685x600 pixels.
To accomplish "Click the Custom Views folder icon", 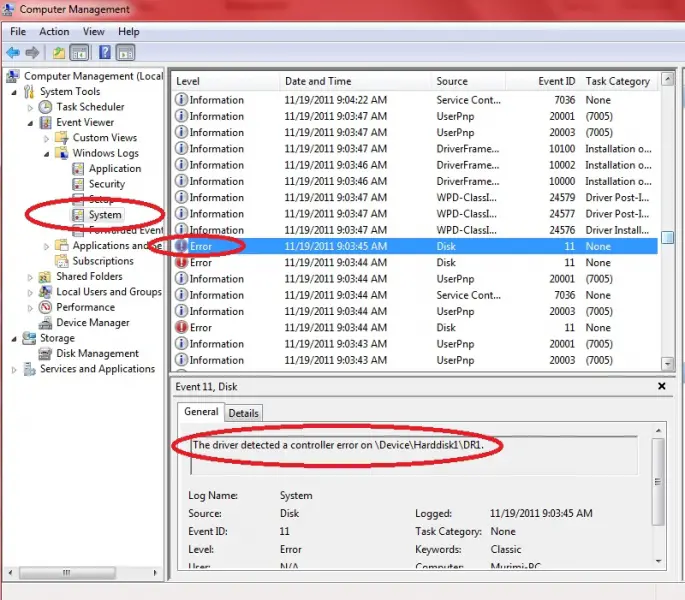I will click(x=62, y=138).
